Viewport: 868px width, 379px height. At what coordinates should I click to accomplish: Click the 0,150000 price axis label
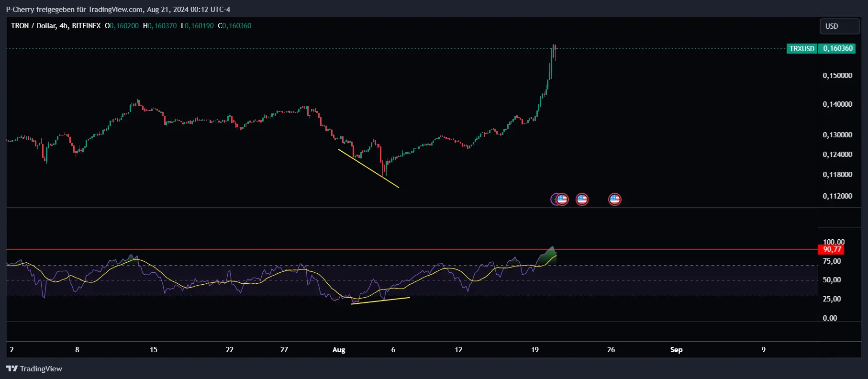pyautogui.click(x=837, y=76)
